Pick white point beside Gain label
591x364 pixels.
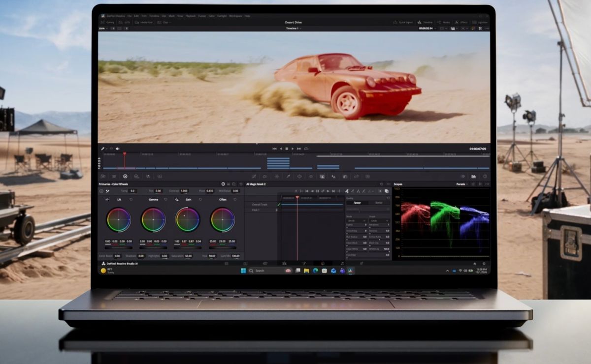[x=176, y=199]
